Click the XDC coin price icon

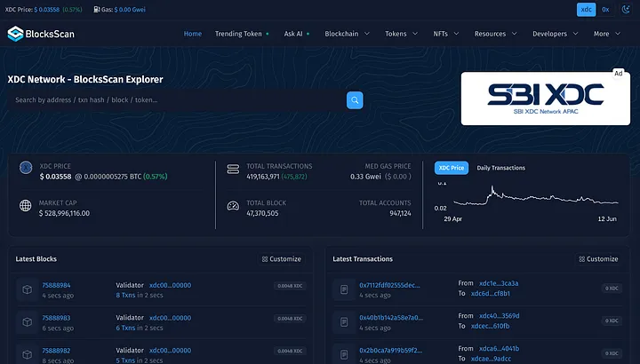(x=26, y=168)
